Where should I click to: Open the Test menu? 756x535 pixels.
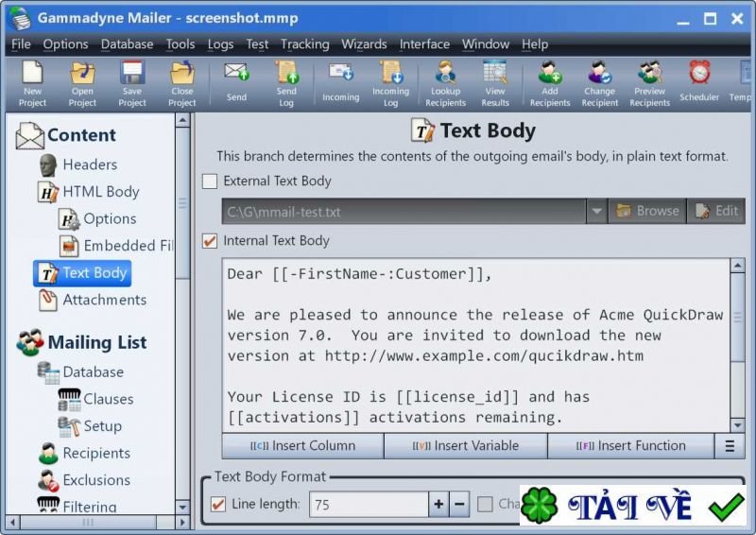click(x=257, y=44)
